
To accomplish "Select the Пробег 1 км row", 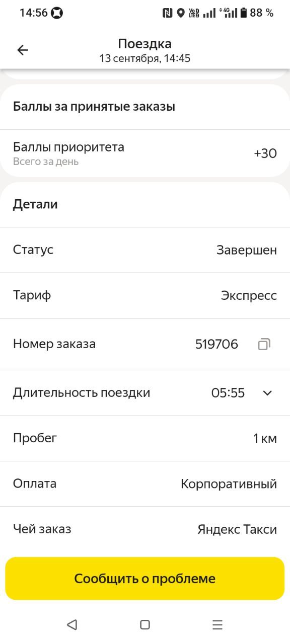I will coord(145,438).
